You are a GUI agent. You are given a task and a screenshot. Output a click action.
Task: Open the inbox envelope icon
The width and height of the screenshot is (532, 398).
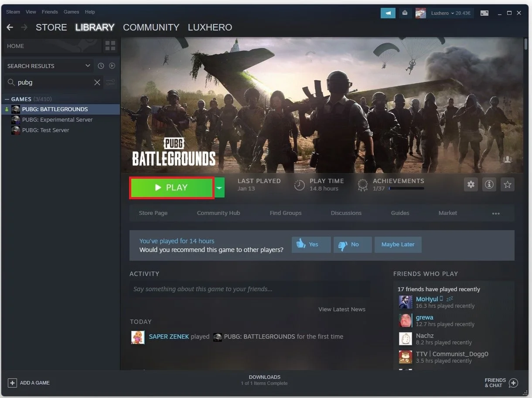(405, 13)
